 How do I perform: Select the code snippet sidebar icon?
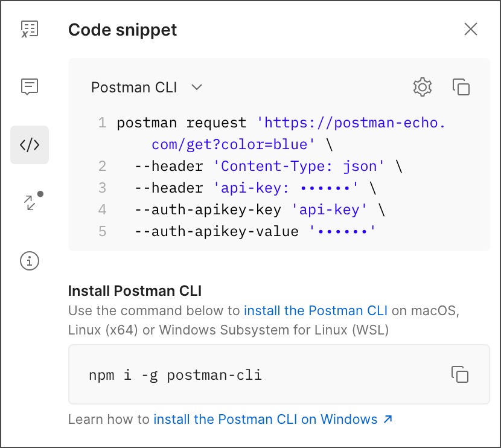pyautogui.click(x=29, y=145)
